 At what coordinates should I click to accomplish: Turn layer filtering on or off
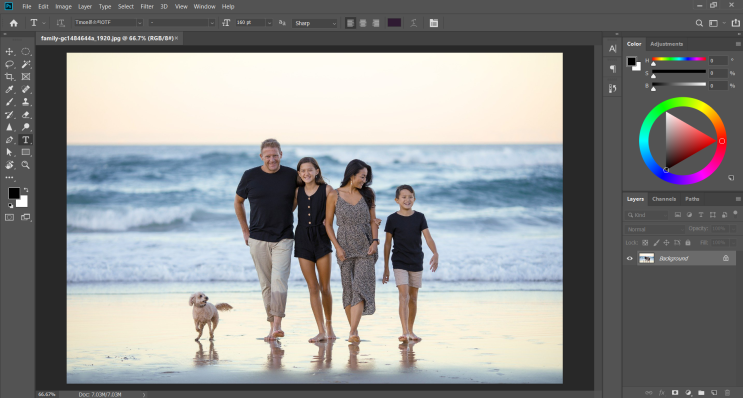pos(735,214)
